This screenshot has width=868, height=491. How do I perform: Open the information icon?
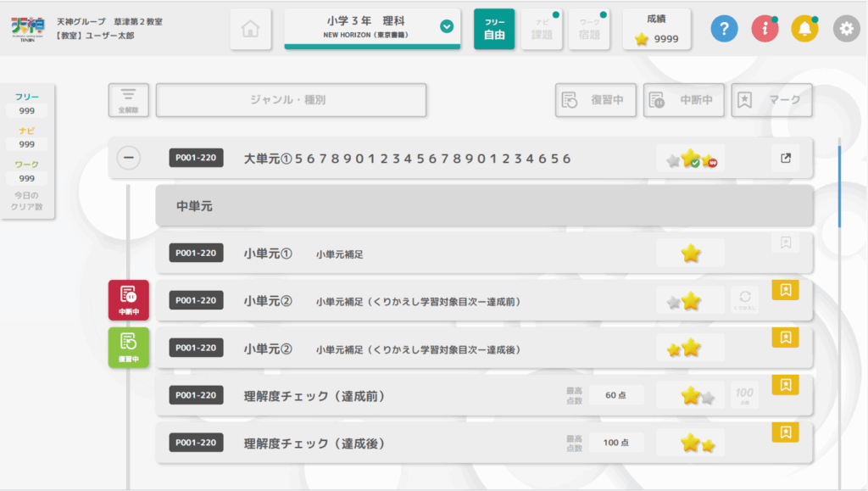click(764, 29)
